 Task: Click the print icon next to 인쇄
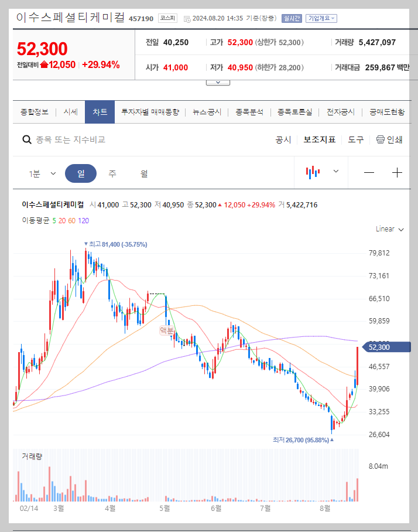pos(381,140)
